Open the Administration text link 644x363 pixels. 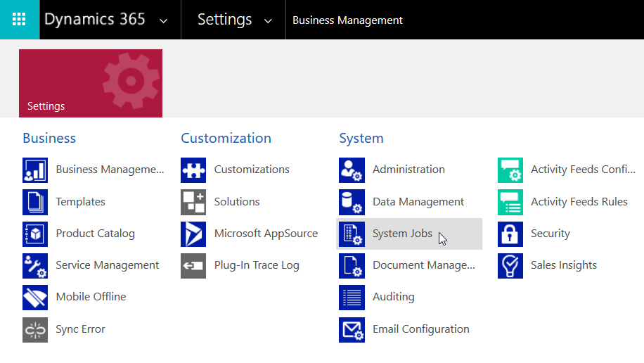pos(408,170)
